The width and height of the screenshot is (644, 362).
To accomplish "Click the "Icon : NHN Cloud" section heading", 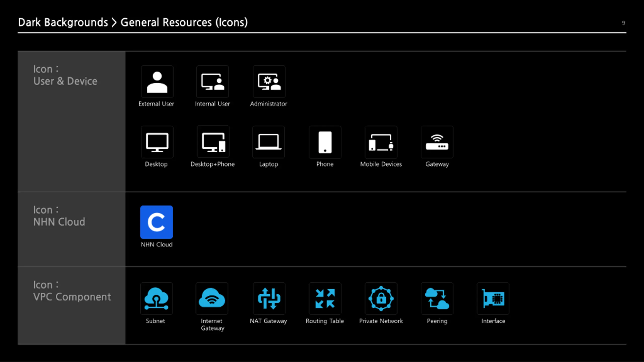I will 59,216.
